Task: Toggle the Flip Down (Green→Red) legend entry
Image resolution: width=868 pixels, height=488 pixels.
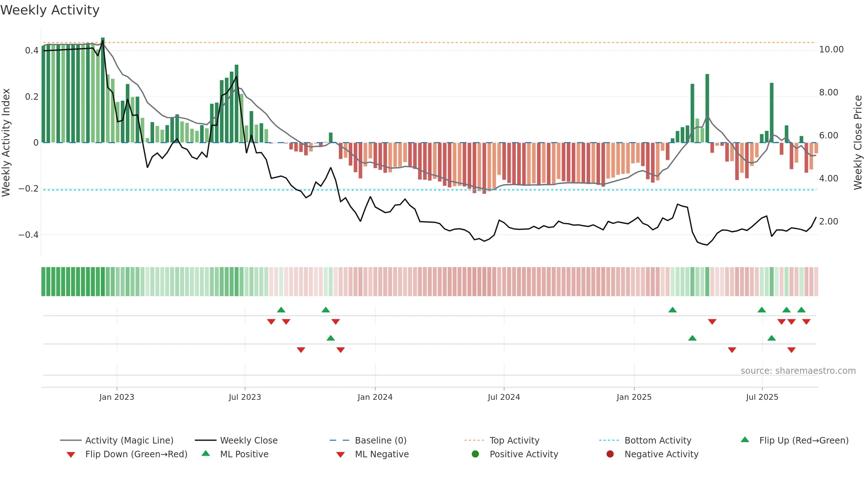Action: click(127, 454)
